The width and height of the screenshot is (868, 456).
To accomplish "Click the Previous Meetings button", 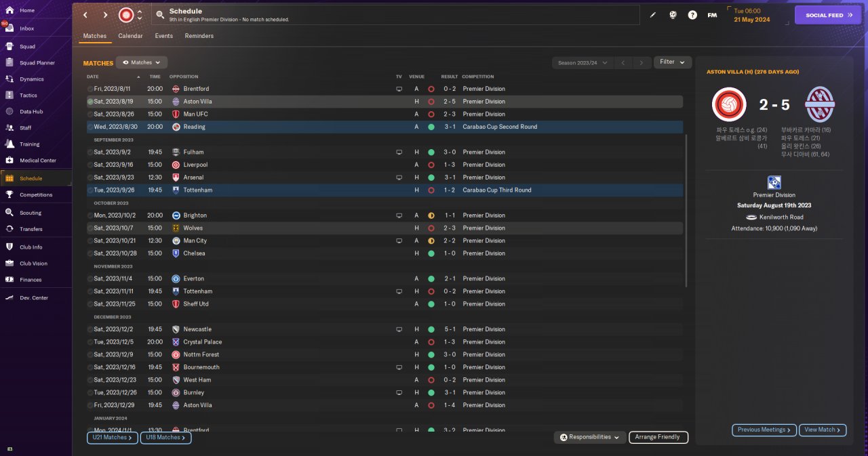I will pos(764,430).
